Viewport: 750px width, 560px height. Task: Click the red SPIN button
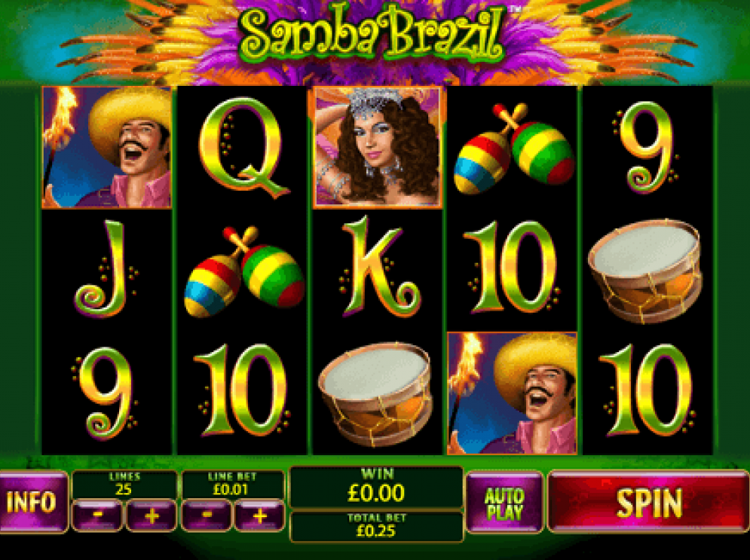[x=648, y=502]
